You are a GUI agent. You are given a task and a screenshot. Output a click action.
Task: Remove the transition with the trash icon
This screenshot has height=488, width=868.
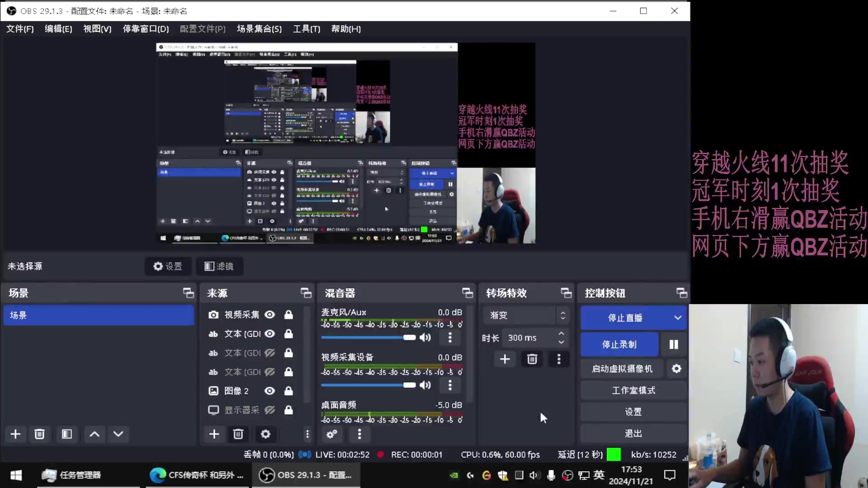[532, 359]
